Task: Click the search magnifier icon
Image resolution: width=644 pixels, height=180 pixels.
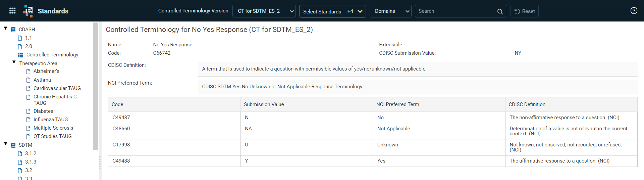Action: tap(500, 11)
